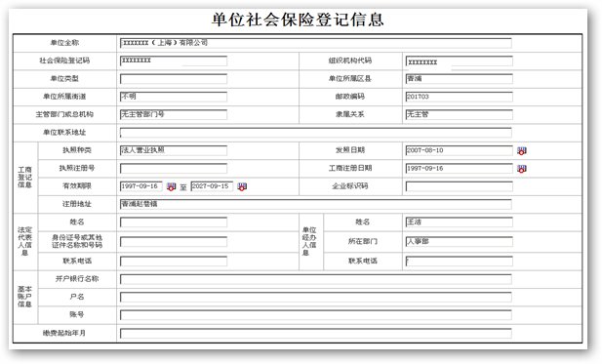Click the 单位社会保险登记信息 title text
This screenshot has width=602, height=364.
coord(298,20)
